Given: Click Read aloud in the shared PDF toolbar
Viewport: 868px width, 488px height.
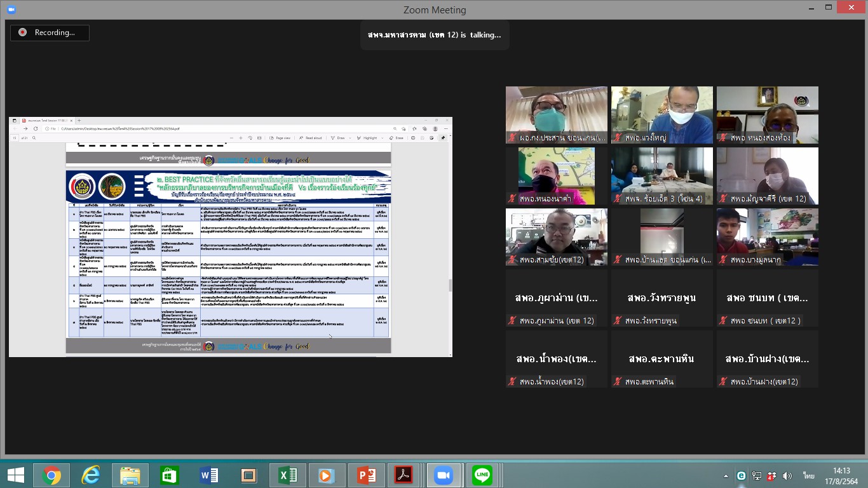Looking at the screenshot, I should (x=311, y=138).
